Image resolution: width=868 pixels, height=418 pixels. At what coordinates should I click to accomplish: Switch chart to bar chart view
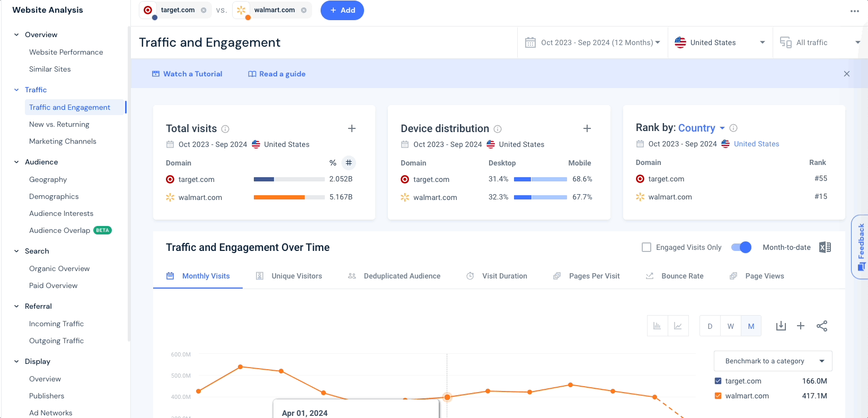click(657, 326)
